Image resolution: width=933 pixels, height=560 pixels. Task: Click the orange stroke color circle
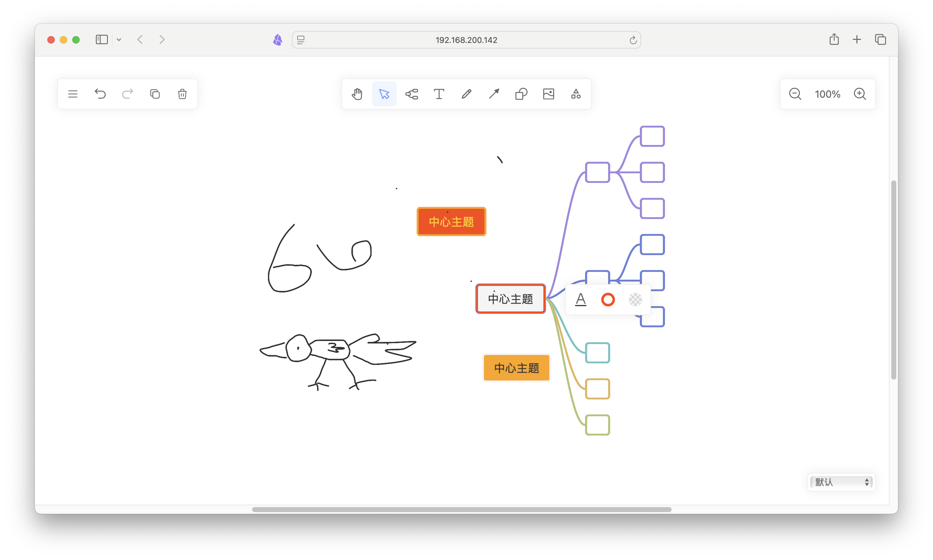pos(608,300)
